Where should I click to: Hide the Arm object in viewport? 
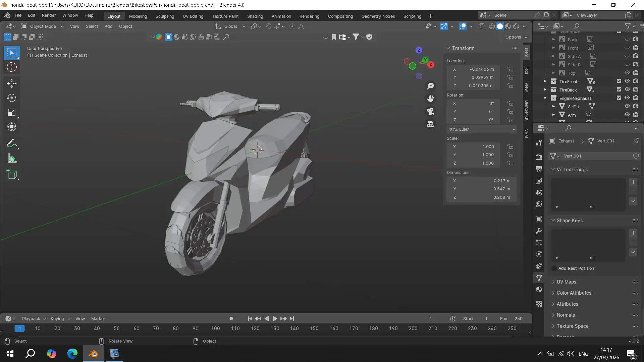(x=627, y=115)
